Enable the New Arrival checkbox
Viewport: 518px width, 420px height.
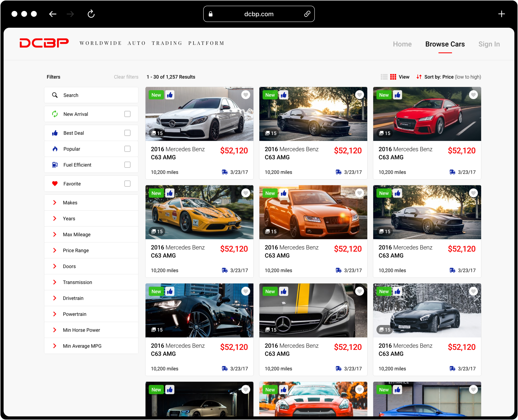(x=127, y=114)
